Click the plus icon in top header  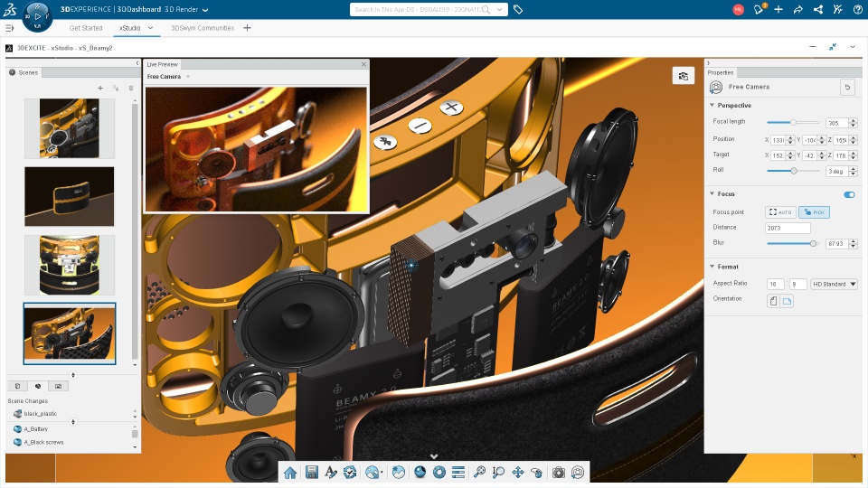click(x=778, y=9)
